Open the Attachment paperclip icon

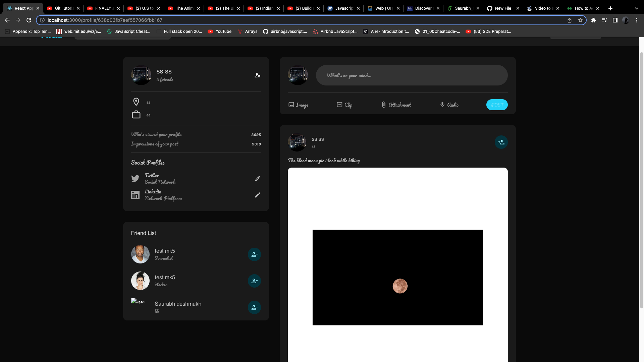(x=384, y=105)
